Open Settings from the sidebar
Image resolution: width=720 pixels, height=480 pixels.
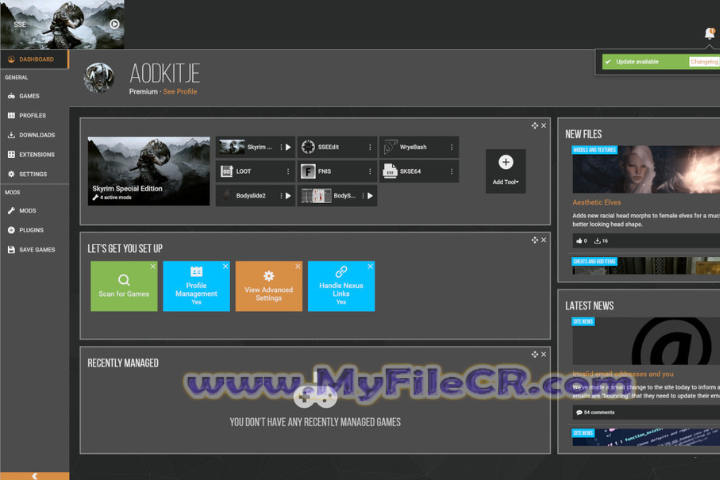(34, 174)
